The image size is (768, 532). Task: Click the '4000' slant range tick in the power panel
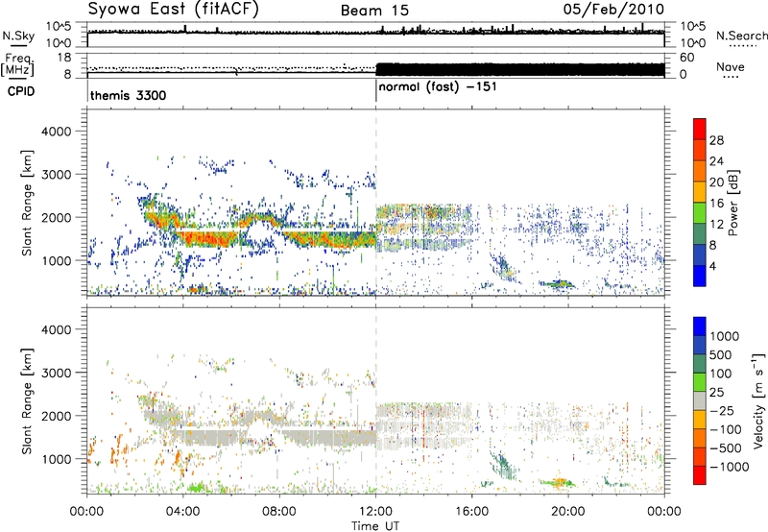(x=56, y=132)
